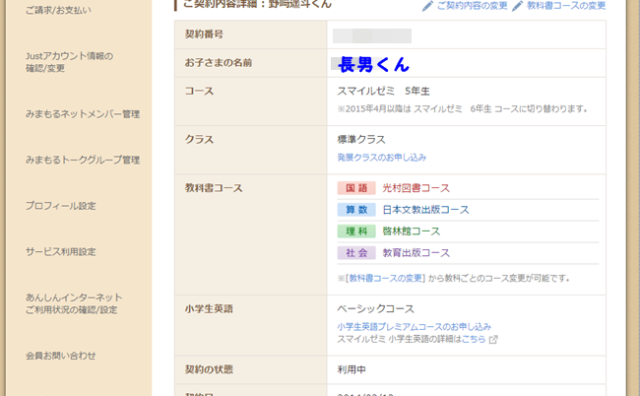Open プロフィール設定 in sidebar
The width and height of the screenshot is (640, 396).
[61, 206]
